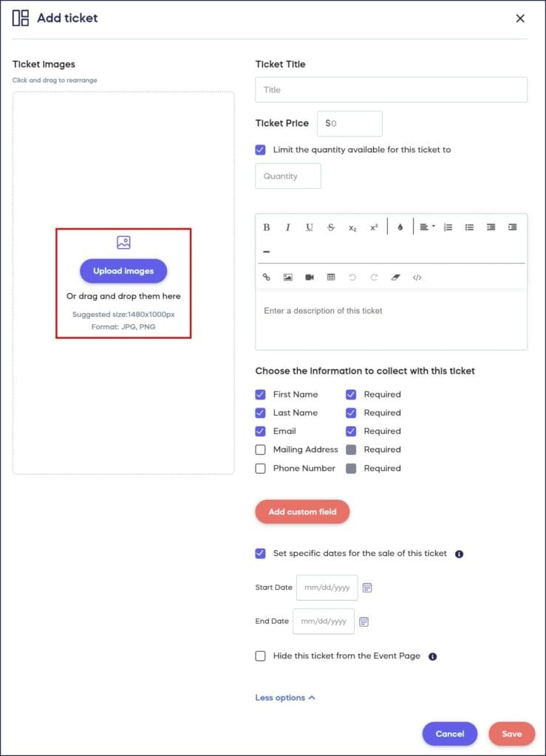Uncheck the limit quantity checkbox
546x756 pixels.
[261, 150]
